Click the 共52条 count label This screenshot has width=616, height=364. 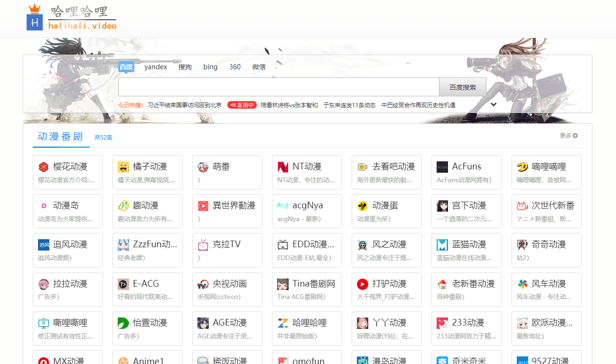103,138
